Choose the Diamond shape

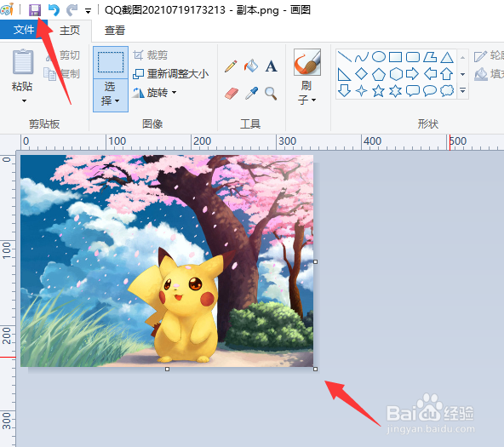(x=362, y=74)
